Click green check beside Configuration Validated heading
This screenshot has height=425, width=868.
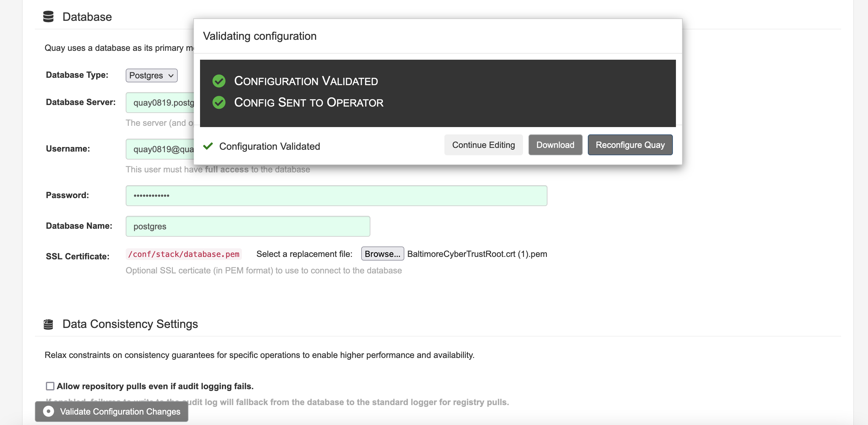click(x=219, y=81)
